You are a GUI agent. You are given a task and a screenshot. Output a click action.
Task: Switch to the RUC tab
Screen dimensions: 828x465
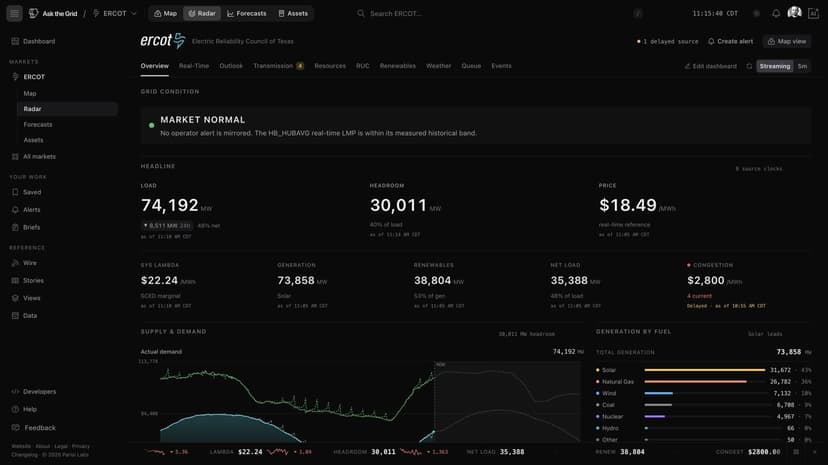coord(363,66)
